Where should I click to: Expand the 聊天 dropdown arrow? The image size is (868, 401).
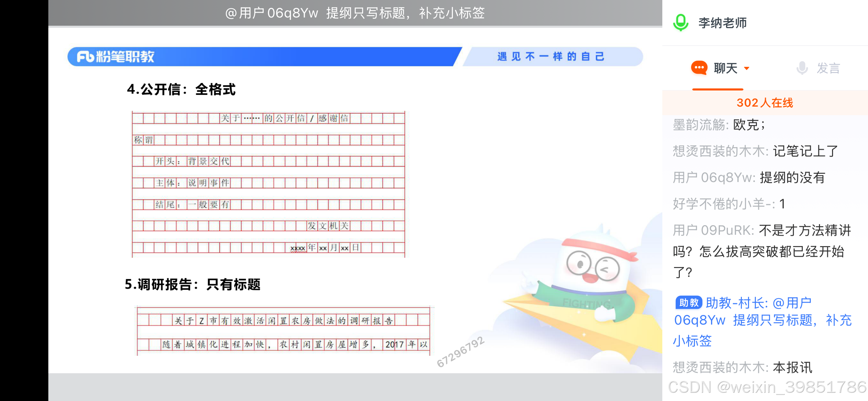click(x=747, y=68)
